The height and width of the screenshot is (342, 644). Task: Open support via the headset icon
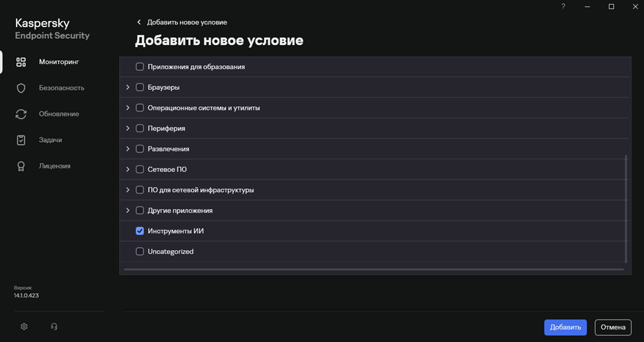(54, 326)
